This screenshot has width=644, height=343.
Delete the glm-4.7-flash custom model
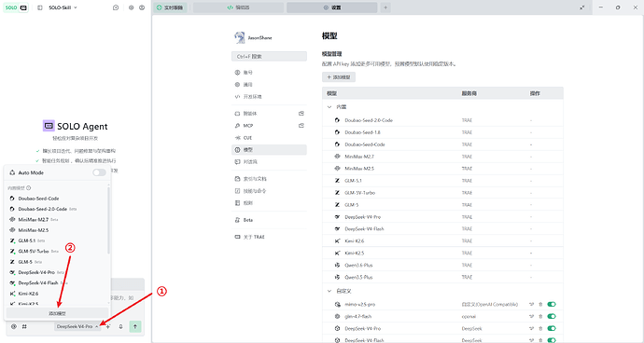pos(540,316)
